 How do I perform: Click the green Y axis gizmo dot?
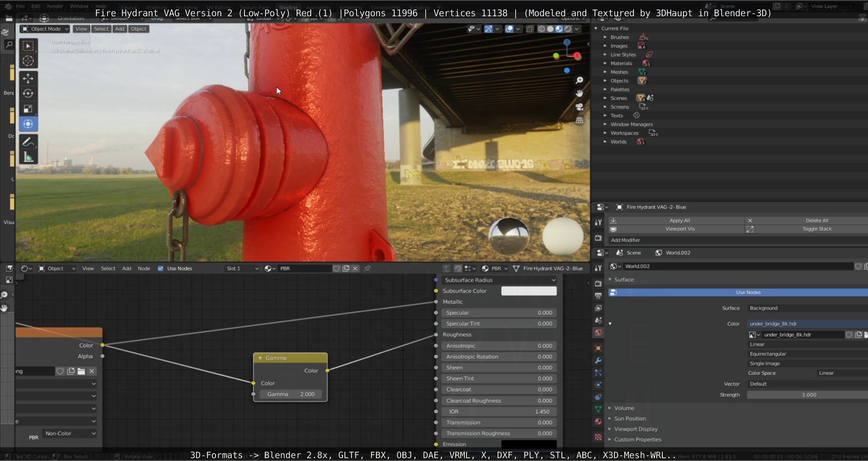(x=556, y=56)
